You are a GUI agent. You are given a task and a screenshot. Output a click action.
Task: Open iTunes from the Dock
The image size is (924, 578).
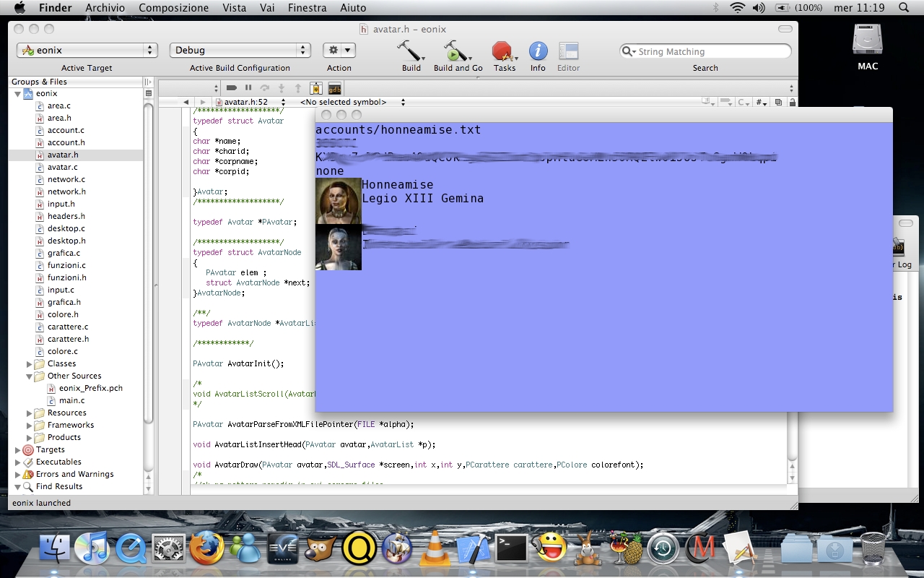pyautogui.click(x=92, y=548)
